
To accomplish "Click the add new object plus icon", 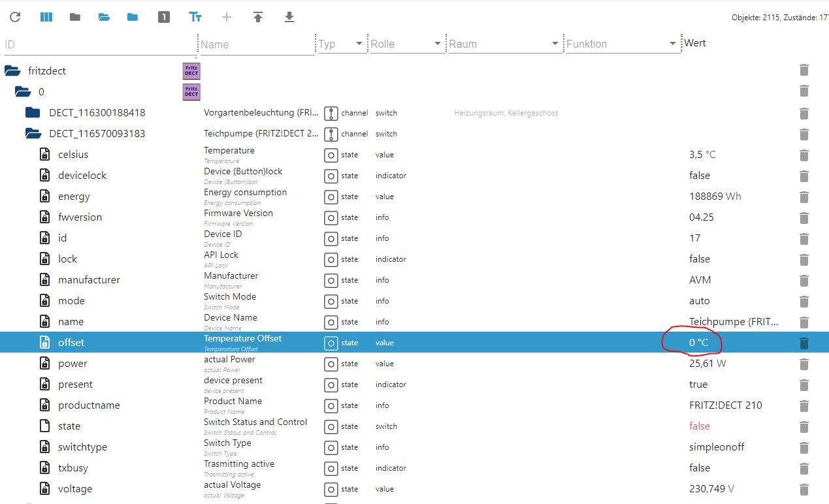I will [227, 17].
